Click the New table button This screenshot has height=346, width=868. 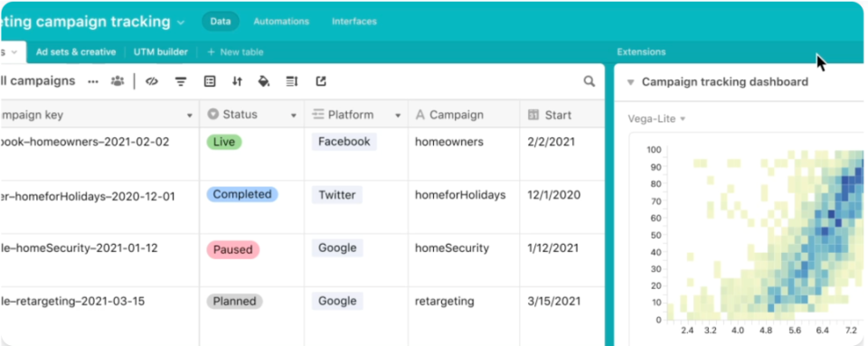(x=235, y=52)
